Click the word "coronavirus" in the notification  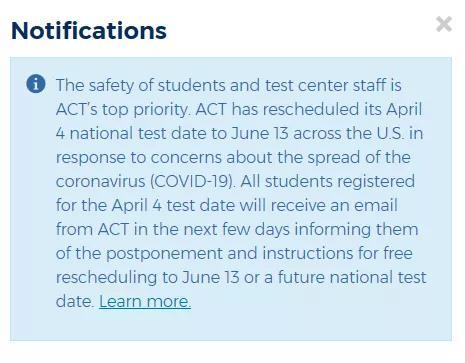coord(100,182)
